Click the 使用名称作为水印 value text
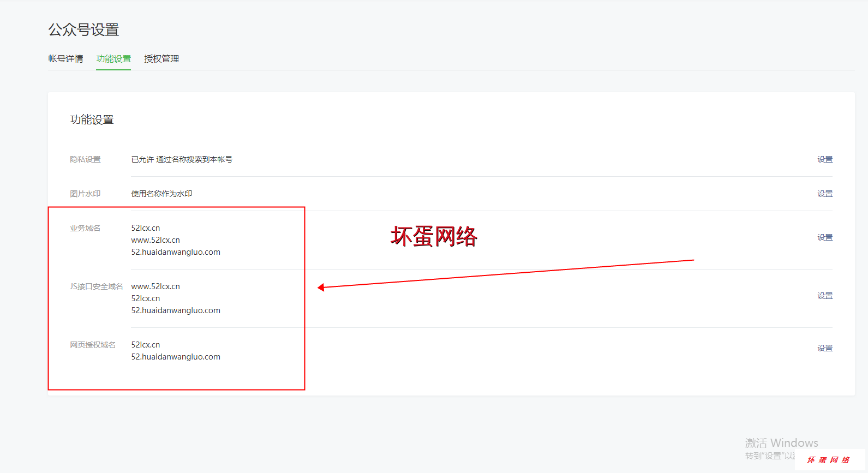The width and height of the screenshot is (868, 473). tap(161, 194)
